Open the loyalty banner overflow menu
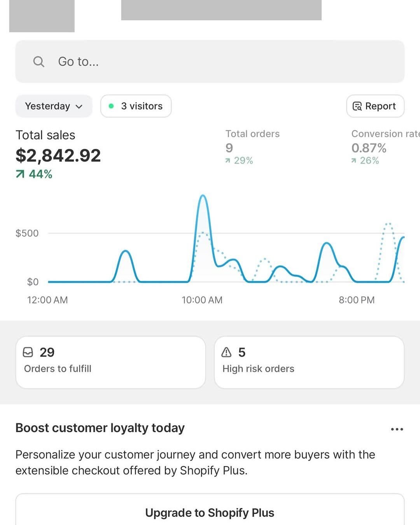Image resolution: width=420 pixels, height=525 pixels. (397, 429)
